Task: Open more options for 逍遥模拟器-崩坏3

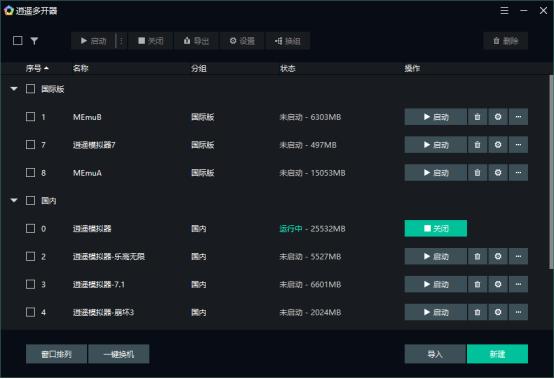Action: 518,312
